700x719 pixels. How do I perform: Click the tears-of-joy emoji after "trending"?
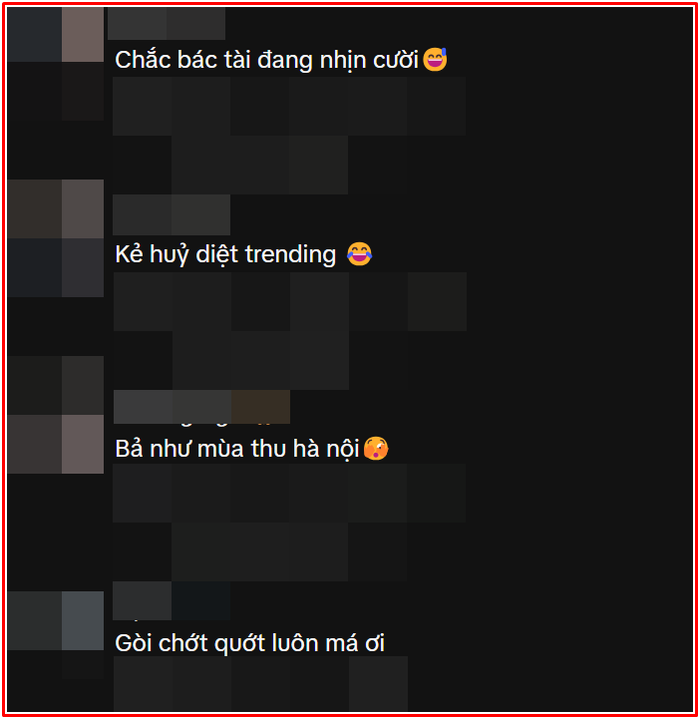click(359, 254)
